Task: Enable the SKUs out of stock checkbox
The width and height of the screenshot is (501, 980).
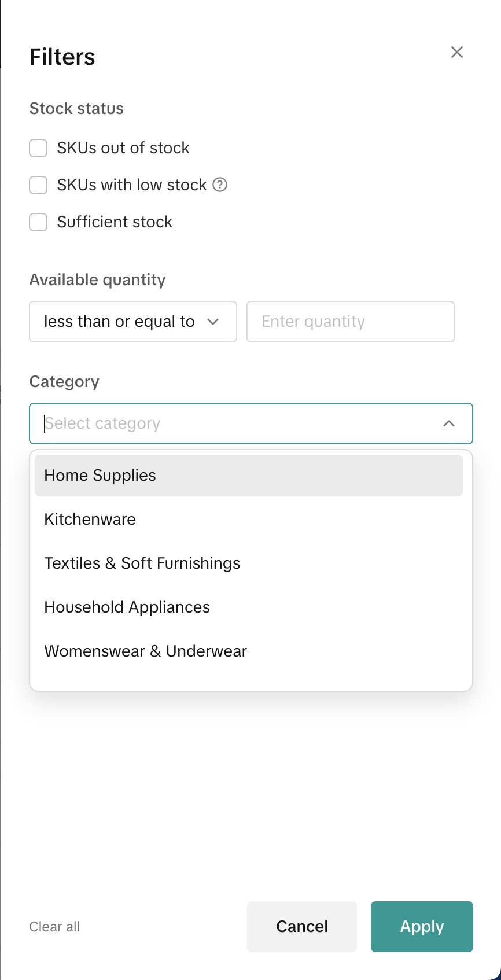Action: pyautogui.click(x=38, y=148)
